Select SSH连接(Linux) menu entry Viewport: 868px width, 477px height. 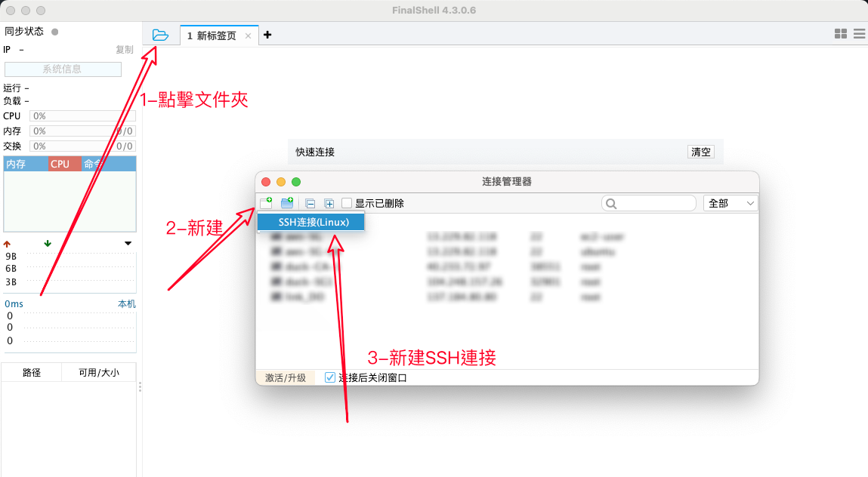[313, 222]
